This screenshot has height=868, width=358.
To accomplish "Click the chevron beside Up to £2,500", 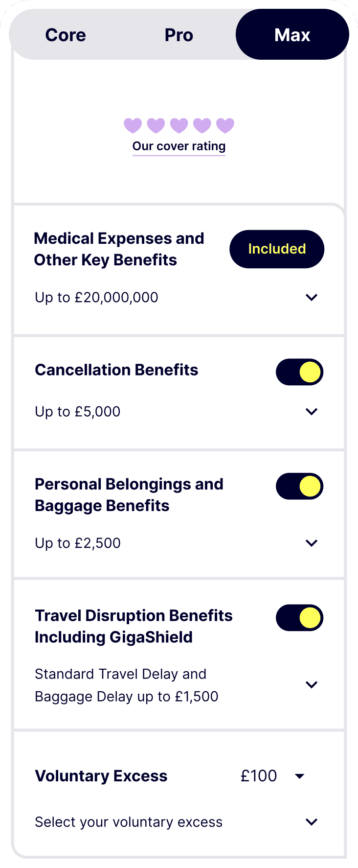I will point(312,543).
